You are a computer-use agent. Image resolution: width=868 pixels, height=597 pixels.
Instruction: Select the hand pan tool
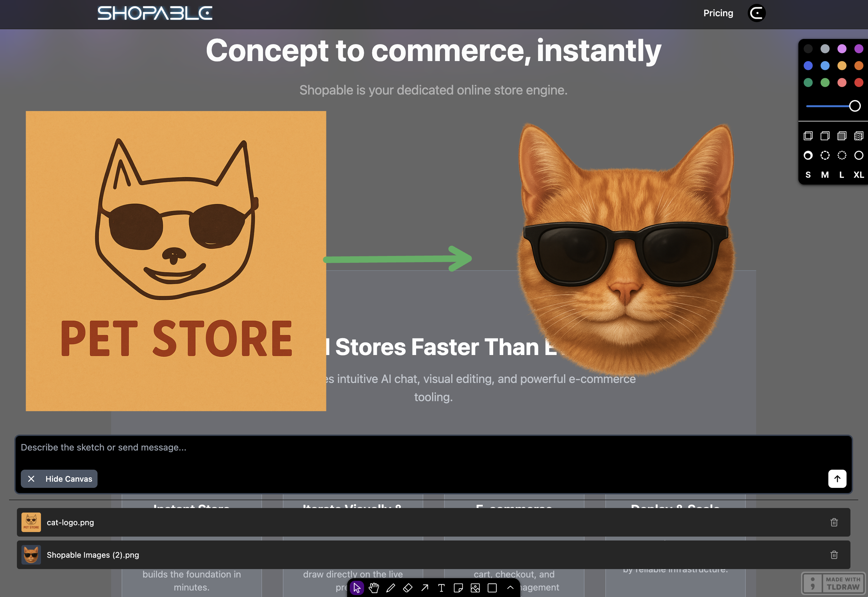(x=374, y=588)
